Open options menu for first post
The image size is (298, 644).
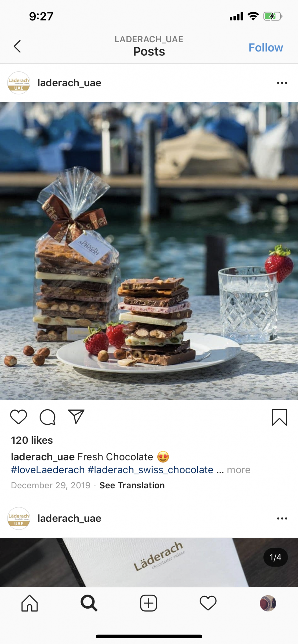[x=282, y=83]
